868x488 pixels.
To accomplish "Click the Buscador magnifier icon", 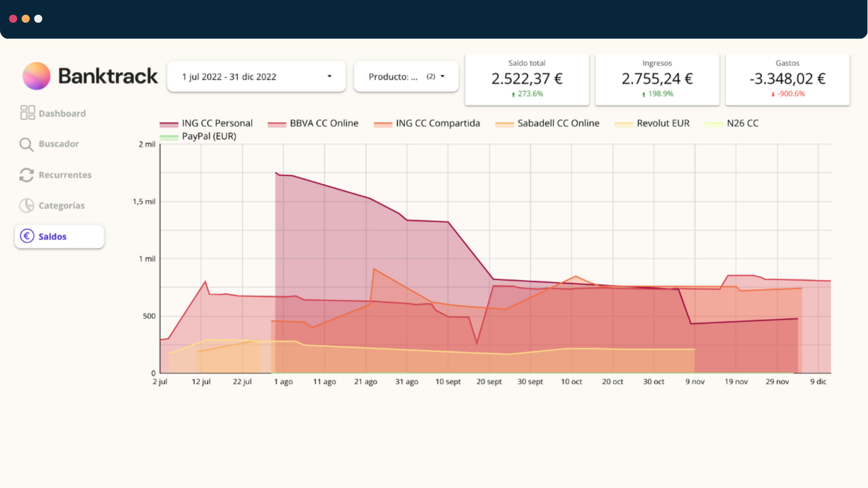I will pos(26,144).
